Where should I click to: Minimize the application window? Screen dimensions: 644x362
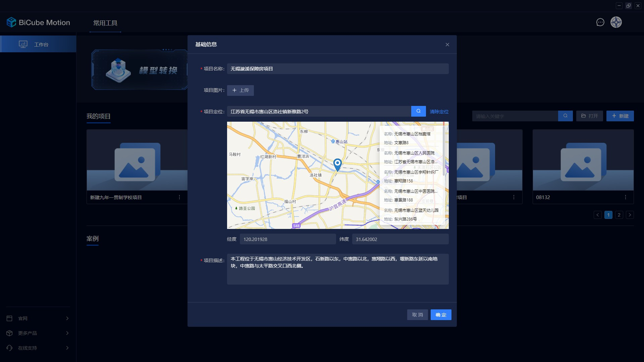(x=619, y=6)
